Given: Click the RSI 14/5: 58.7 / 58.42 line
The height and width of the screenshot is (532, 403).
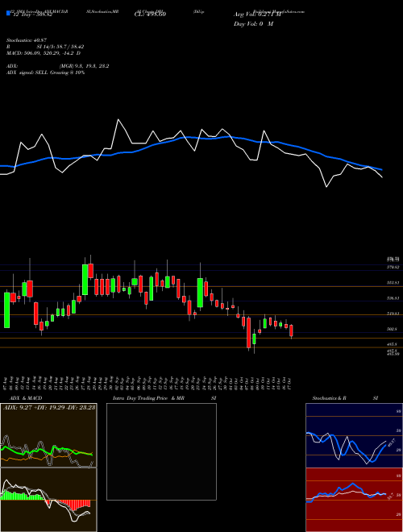Looking at the screenshot, I should tap(45, 47).
